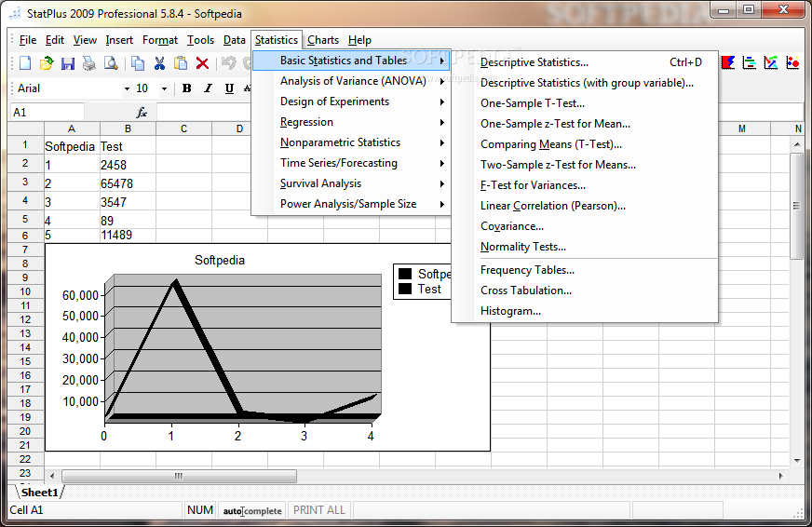The height and width of the screenshot is (527, 812).
Task: Open the Help menu
Action: tap(359, 40)
